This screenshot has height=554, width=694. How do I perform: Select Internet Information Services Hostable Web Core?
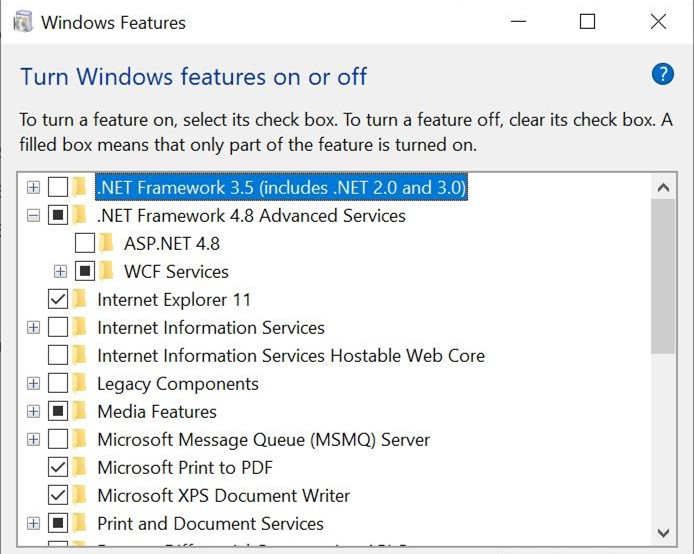pos(290,355)
